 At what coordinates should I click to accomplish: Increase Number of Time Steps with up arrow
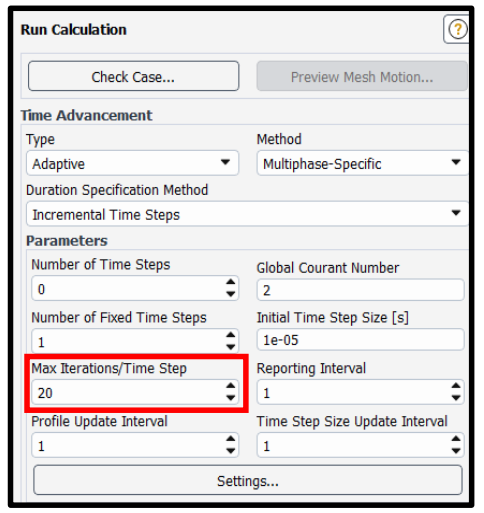pos(231,282)
